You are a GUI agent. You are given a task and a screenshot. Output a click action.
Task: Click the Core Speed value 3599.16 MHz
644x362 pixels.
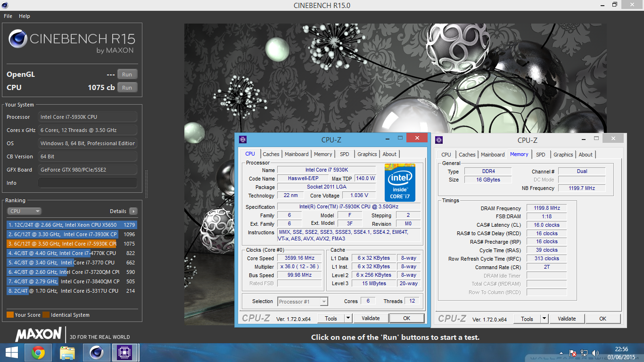point(299,258)
